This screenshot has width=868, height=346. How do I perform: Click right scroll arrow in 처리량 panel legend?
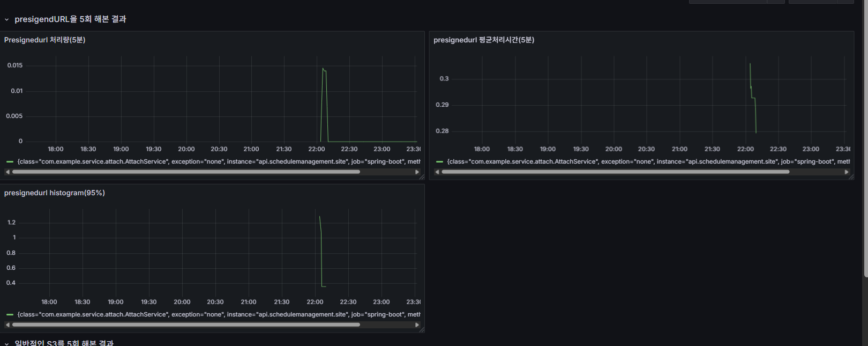(417, 172)
